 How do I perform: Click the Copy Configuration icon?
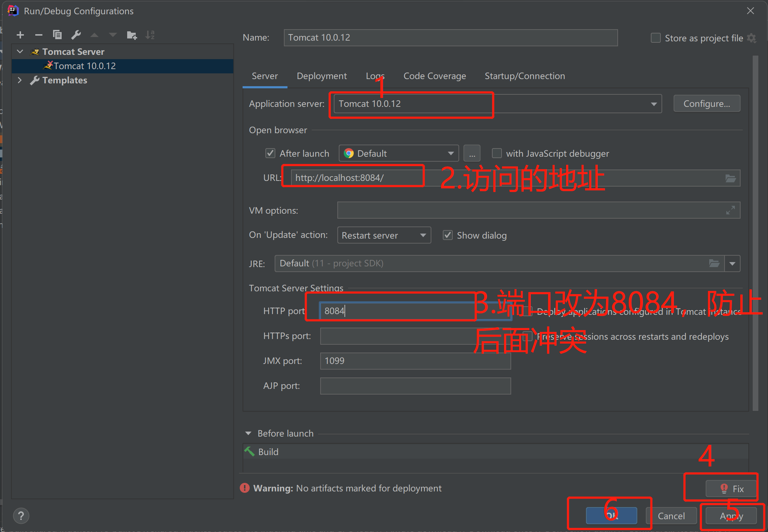(x=57, y=35)
